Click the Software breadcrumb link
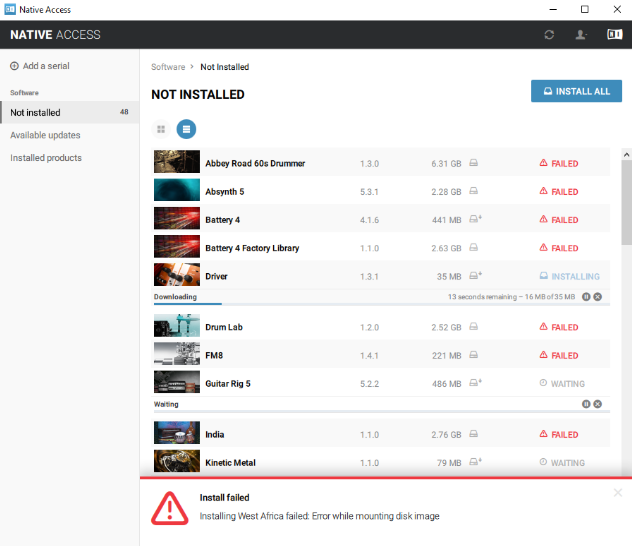 click(168, 67)
